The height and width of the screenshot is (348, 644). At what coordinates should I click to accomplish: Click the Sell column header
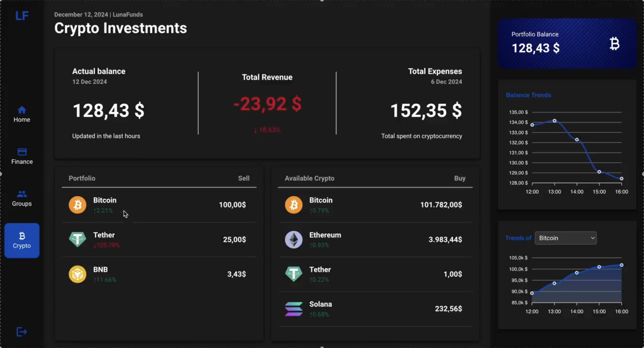click(244, 178)
